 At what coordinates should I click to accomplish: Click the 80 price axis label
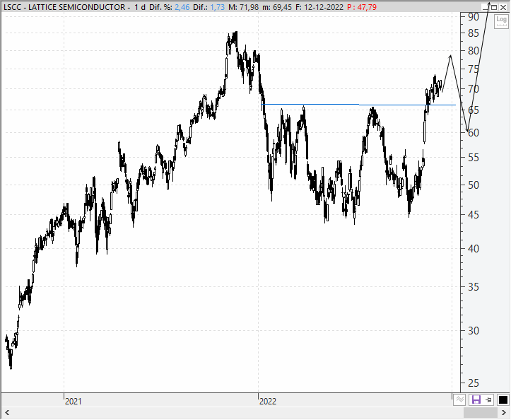[x=474, y=50]
